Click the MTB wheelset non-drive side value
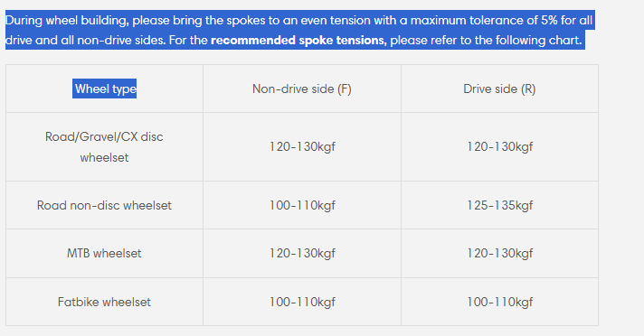Screen dimensions: 644x336 point(302,253)
